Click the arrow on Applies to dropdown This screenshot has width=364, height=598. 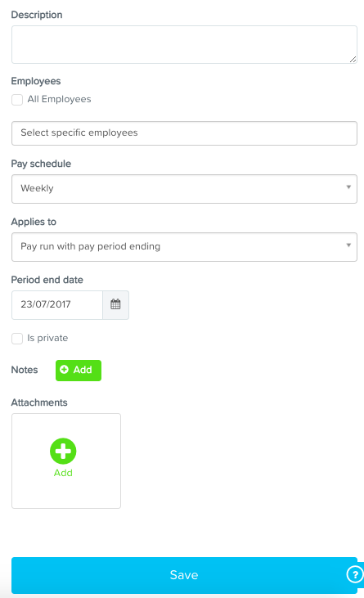point(348,245)
